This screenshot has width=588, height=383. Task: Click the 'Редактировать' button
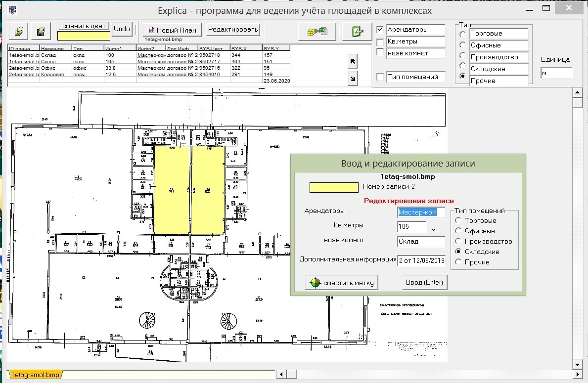233,30
